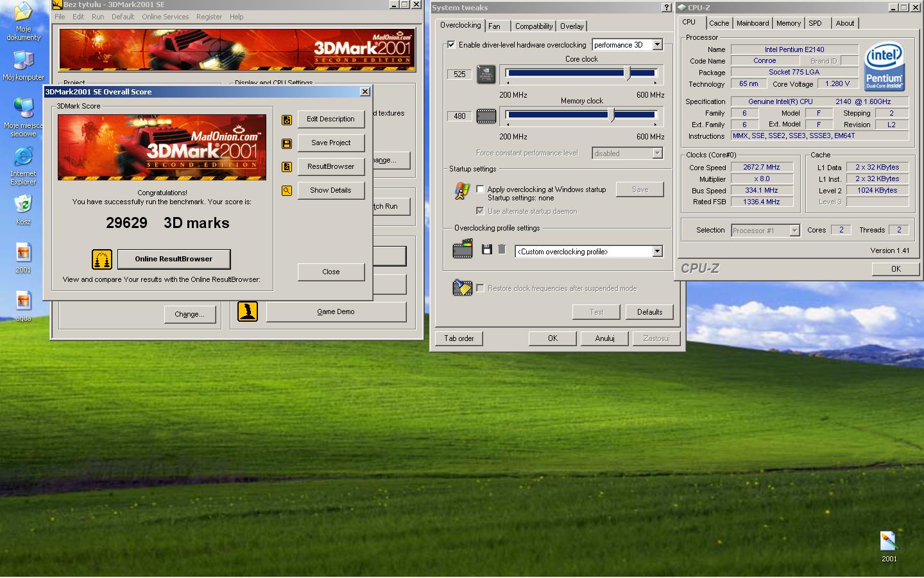The width and height of the screenshot is (924, 578).
Task: Click OK button in CPU-Z
Action: pos(896,269)
